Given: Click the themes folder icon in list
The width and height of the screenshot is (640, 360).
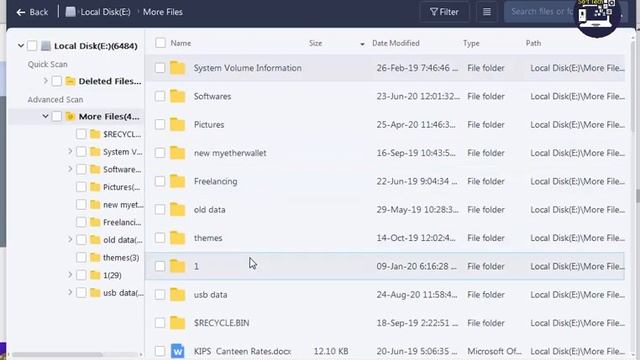Looking at the screenshot, I should click(178, 238).
